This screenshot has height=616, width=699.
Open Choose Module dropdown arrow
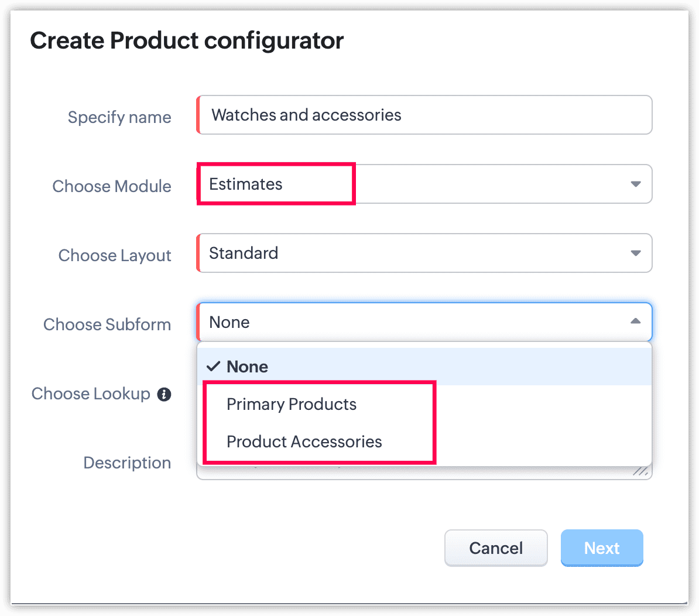pyautogui.click(x=635, y=184)
